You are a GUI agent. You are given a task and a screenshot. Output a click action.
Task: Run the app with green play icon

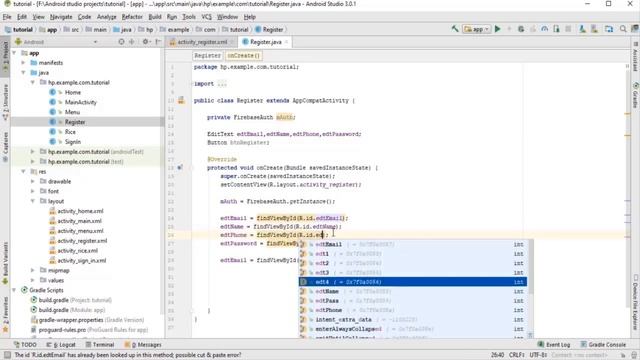pyautogui.click(x=498, y=29)
